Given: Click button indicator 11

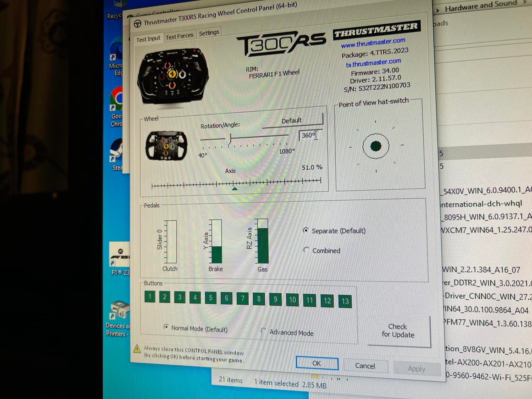Looking at the screenshot, I should click(x=310, y=300).
